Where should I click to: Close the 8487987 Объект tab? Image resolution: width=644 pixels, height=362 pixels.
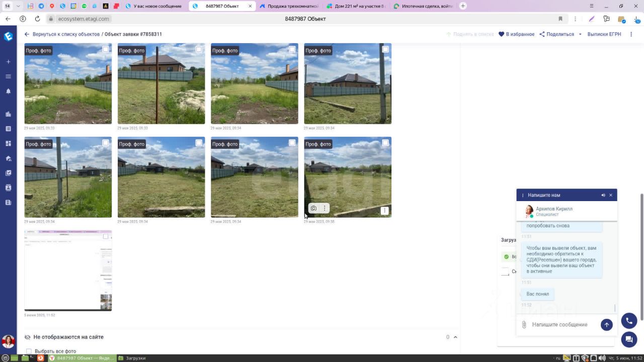pyautogui.click(x=250, y=6)
